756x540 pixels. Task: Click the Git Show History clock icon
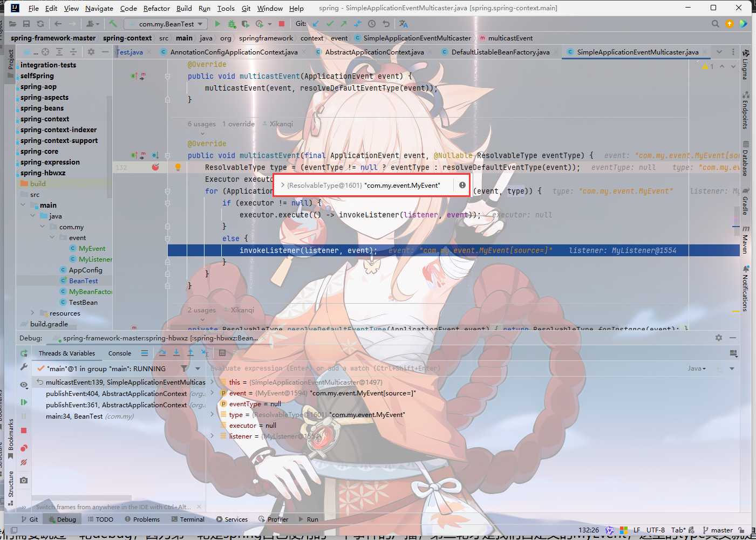point(372,24)
